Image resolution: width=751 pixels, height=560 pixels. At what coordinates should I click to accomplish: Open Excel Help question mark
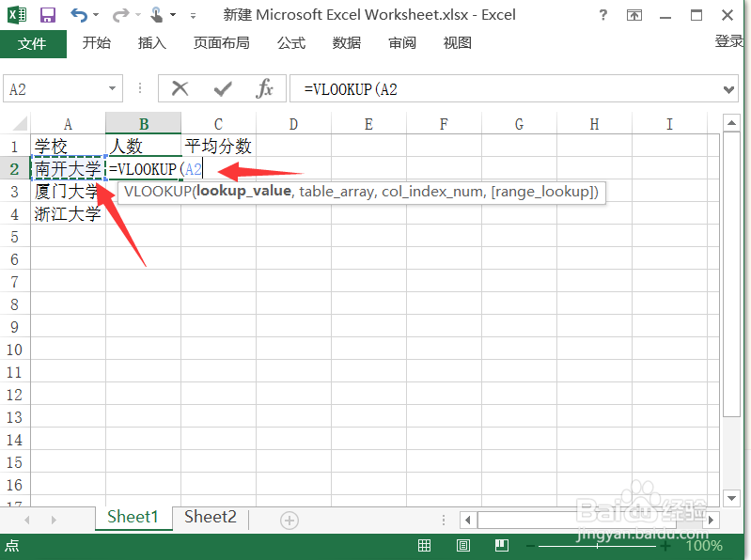pyautogui.click(x=603, y=15)
